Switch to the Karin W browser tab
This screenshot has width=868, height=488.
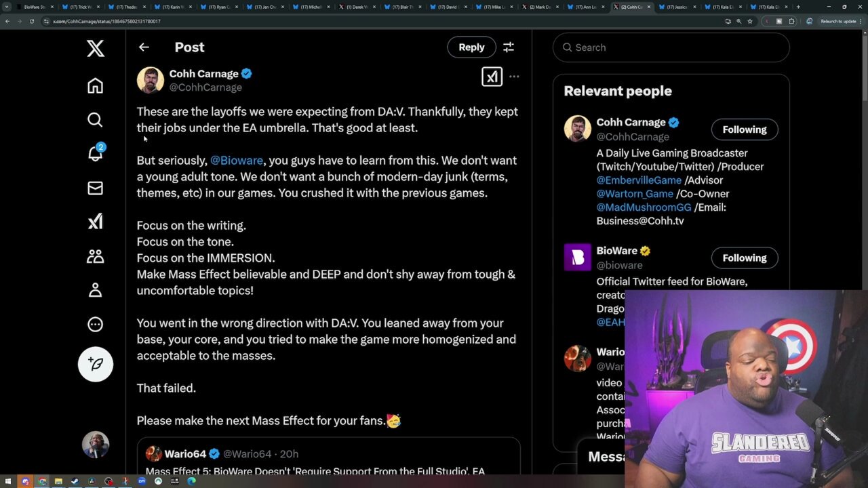(x=173, y=7)
